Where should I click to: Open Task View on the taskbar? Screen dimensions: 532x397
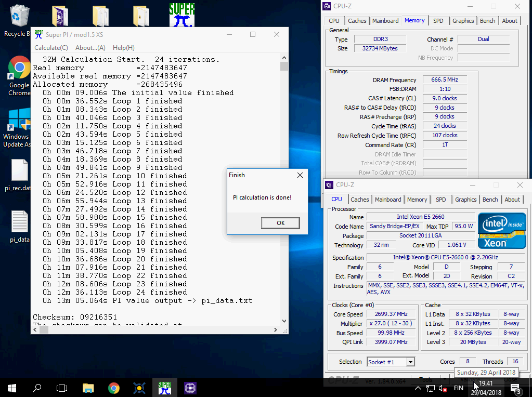coord(62,388)
